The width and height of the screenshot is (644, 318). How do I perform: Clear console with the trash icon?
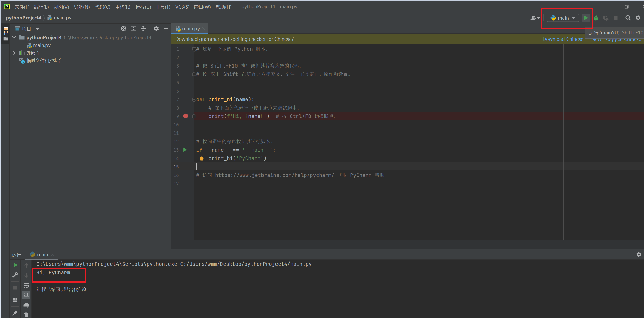click(x=26, y=315)
